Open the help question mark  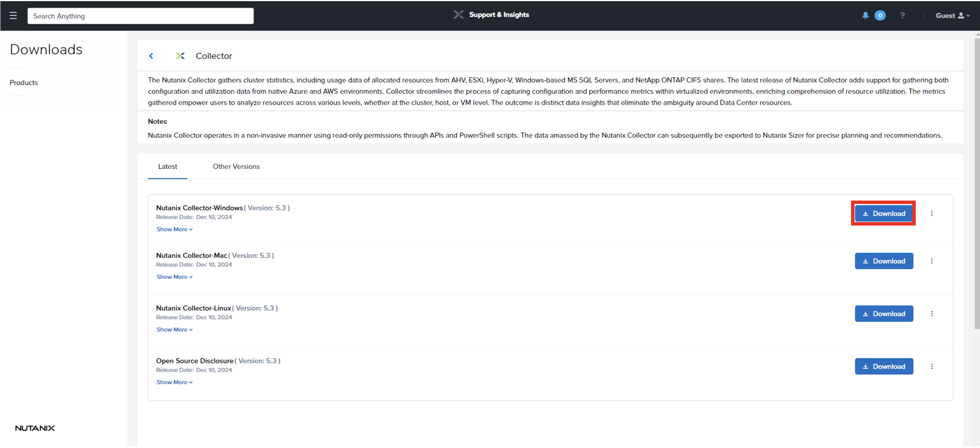point(902,15)
